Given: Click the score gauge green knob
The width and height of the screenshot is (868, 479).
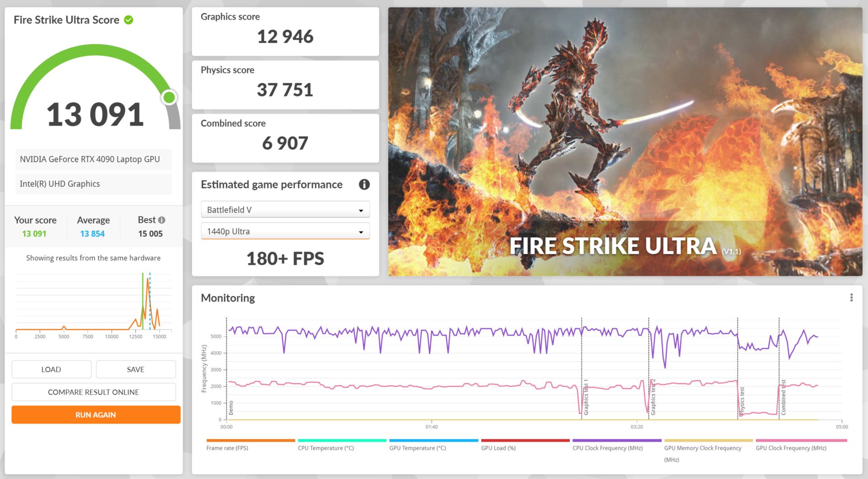Looking at the screenshot, I should pyautogui.click(x=170, y=97).
